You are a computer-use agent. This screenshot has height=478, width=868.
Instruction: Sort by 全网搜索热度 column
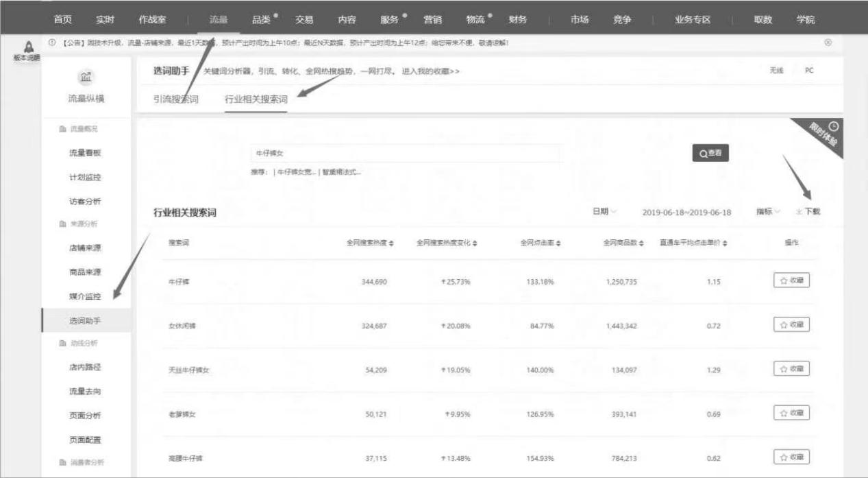click(x=392, y=244)
